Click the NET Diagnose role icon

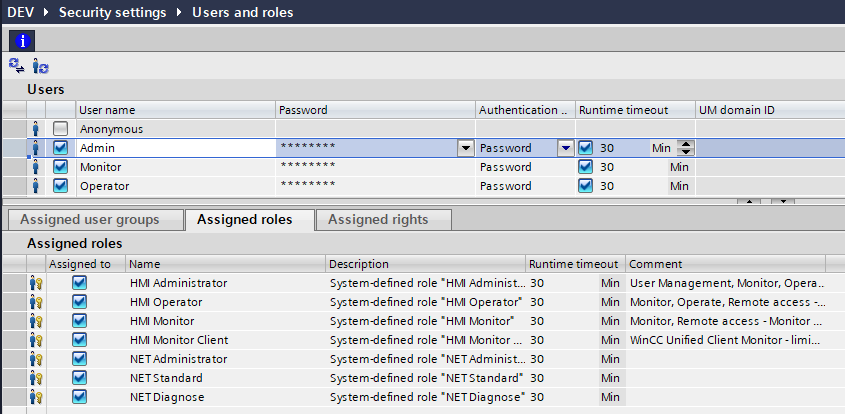click(36, 397)
